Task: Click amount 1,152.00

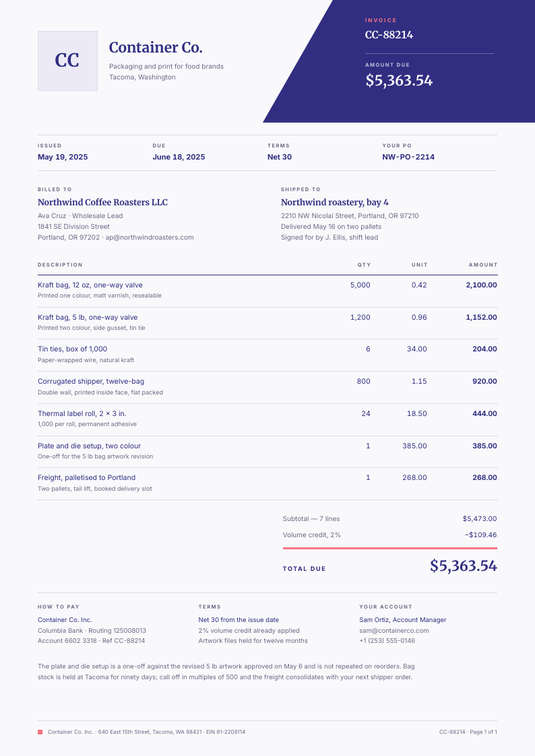Action: pyautogui.click(x=482, y=317)
